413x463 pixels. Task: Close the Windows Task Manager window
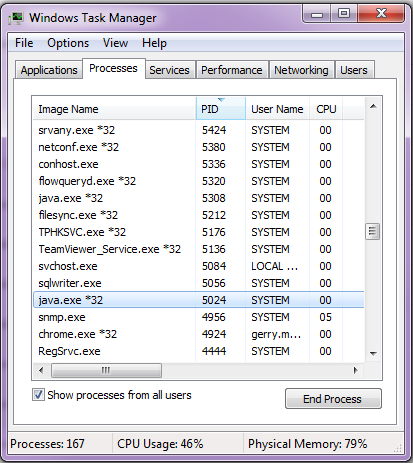381,14
